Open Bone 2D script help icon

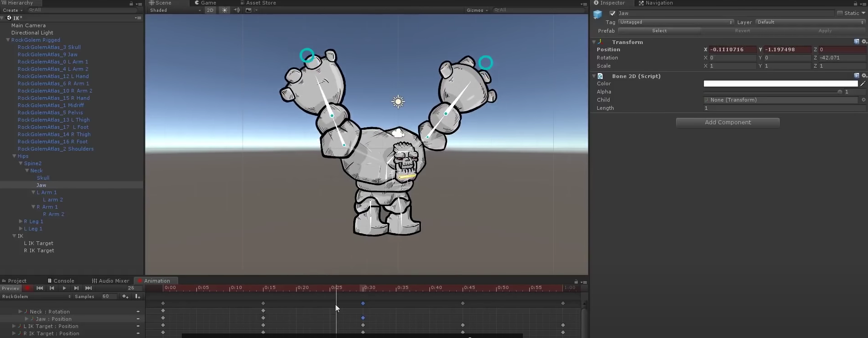click(x=856, y=76)
